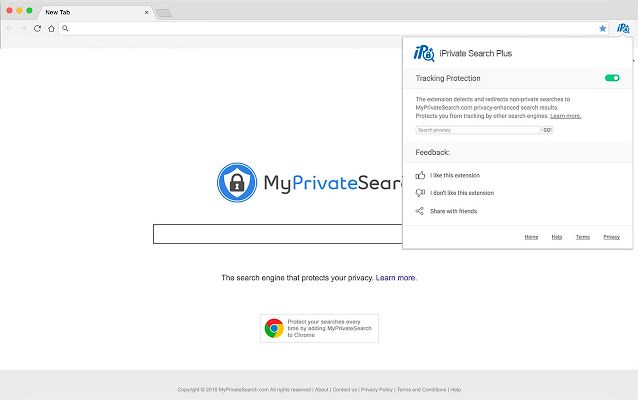Image resolution: width=638 pixels, height=400 pixels.
Task: Go to the home page icon
Action: point(51,28)
